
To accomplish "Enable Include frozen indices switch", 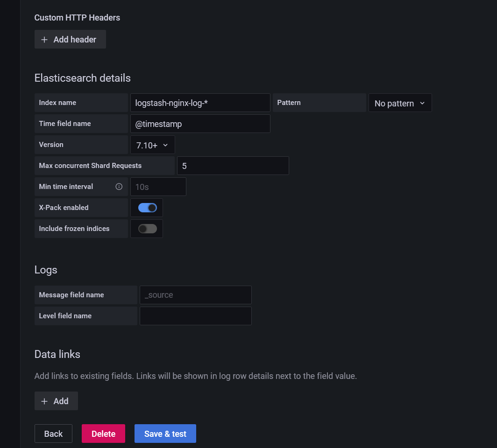I will click(x=148, y=229).
